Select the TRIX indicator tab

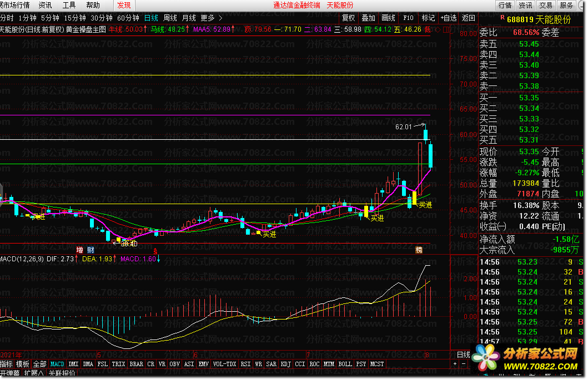tap(118, 364)
